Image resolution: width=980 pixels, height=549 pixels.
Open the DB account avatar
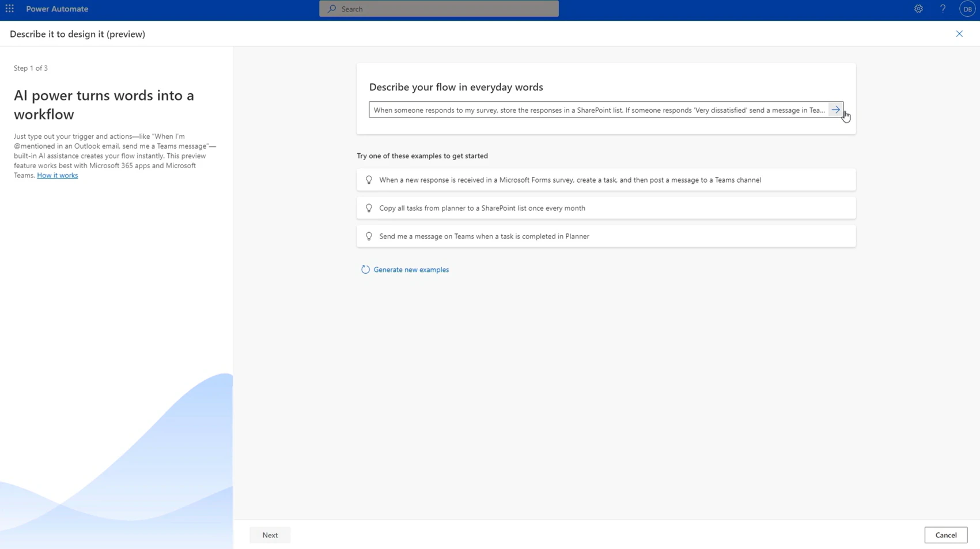[967, 9]
